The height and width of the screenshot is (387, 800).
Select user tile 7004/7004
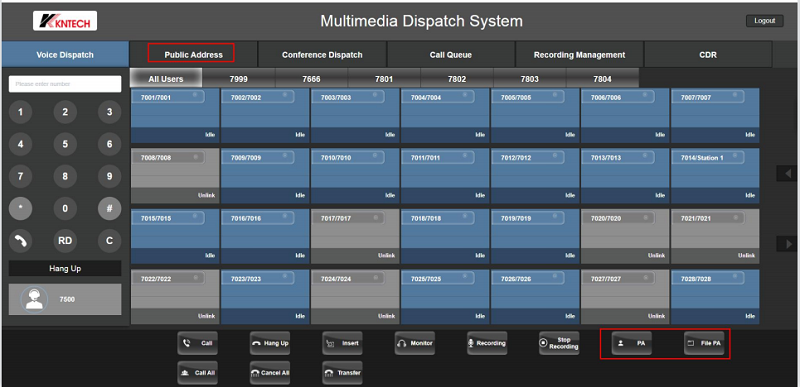445,116
